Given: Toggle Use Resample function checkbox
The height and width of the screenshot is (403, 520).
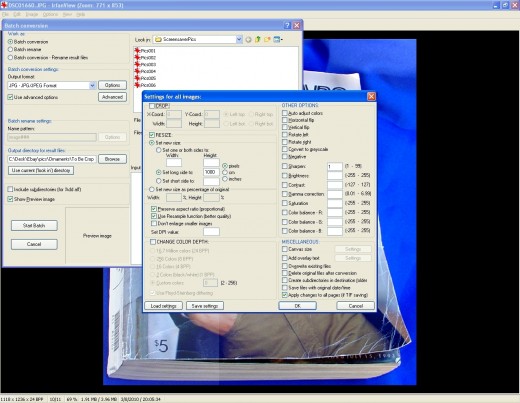Looking at the screenshot, I should [x=154, y=216].
